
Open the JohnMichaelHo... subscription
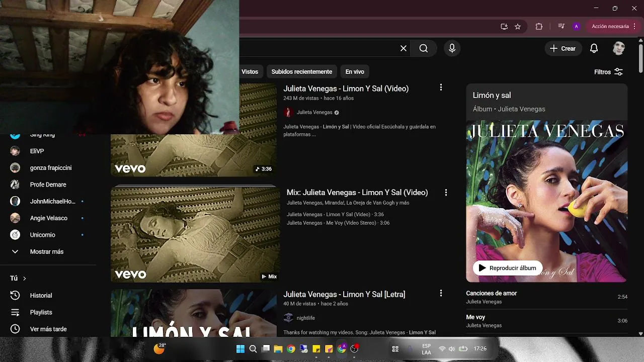click(x=52, y=201)
